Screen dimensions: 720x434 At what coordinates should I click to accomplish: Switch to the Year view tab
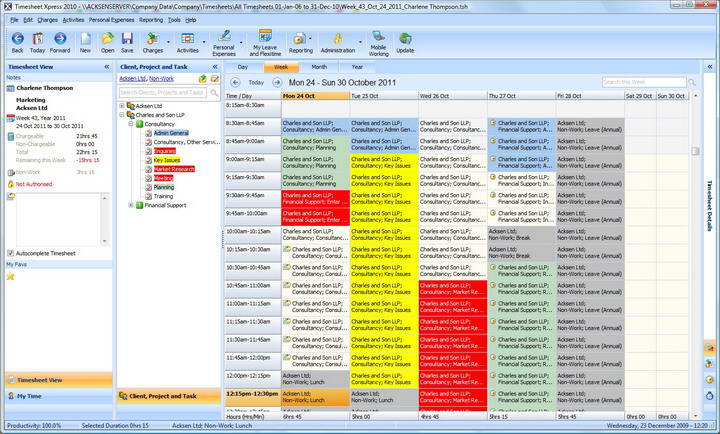pos(357,67)
